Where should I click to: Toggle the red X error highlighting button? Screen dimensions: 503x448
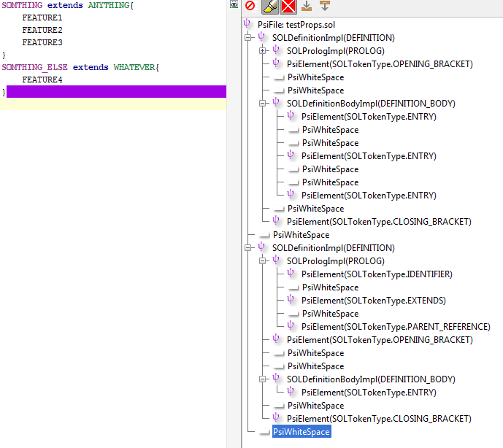click(288, 7)
